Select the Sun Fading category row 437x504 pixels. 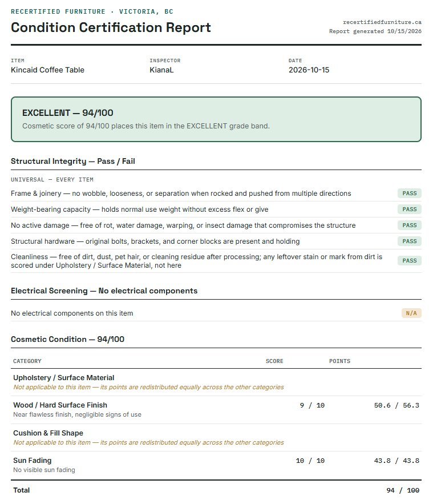point(216,465)
